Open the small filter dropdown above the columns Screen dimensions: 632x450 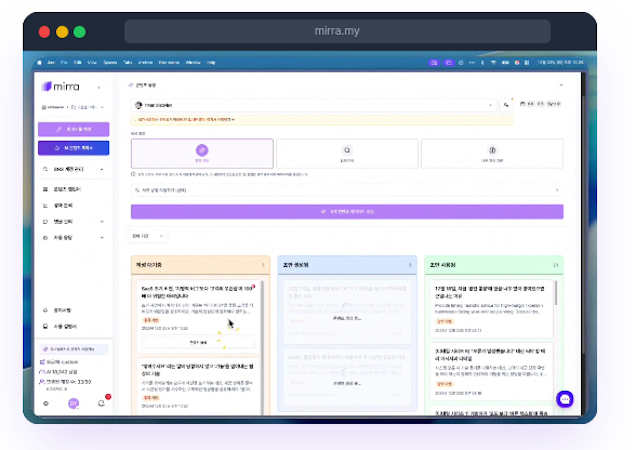click(x=148, y=236)
